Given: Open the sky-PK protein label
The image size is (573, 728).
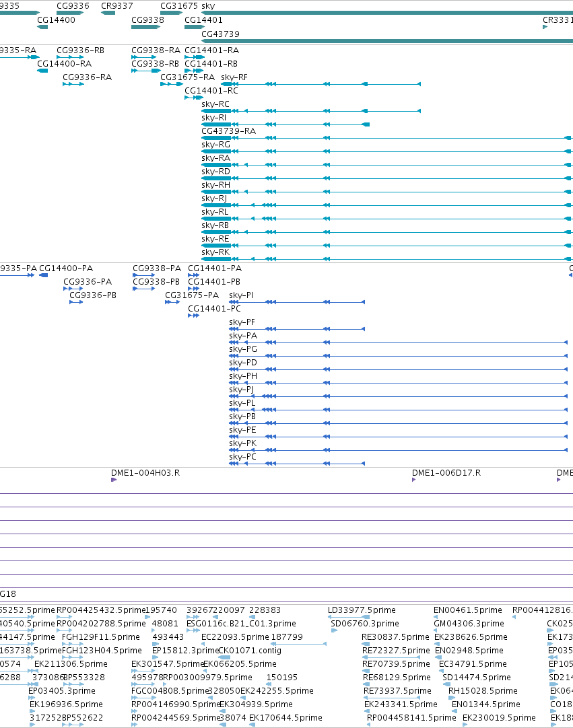Looking at the screenshot, I should pyautogui.click(x=242, y=443).
